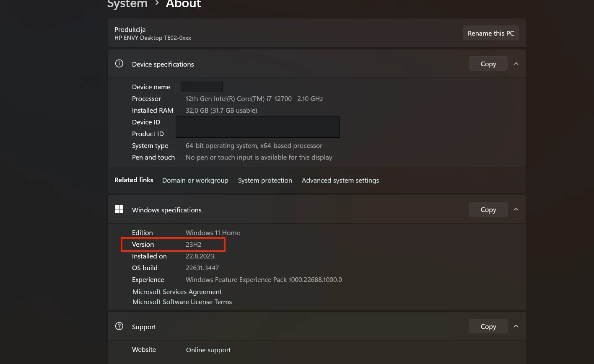Open the Online support website link
Image resolution: width=594 pixels, height=364 pixels.
click(208, 350)
